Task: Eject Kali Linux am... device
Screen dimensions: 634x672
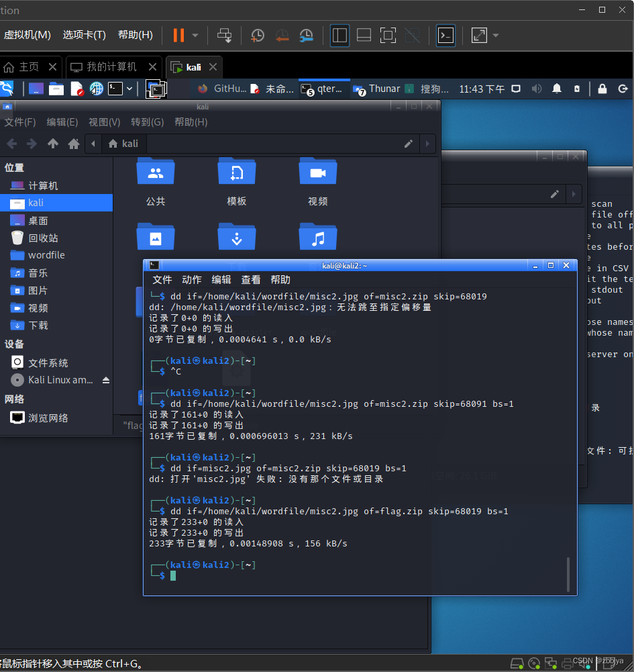Action: click(106, 380)
